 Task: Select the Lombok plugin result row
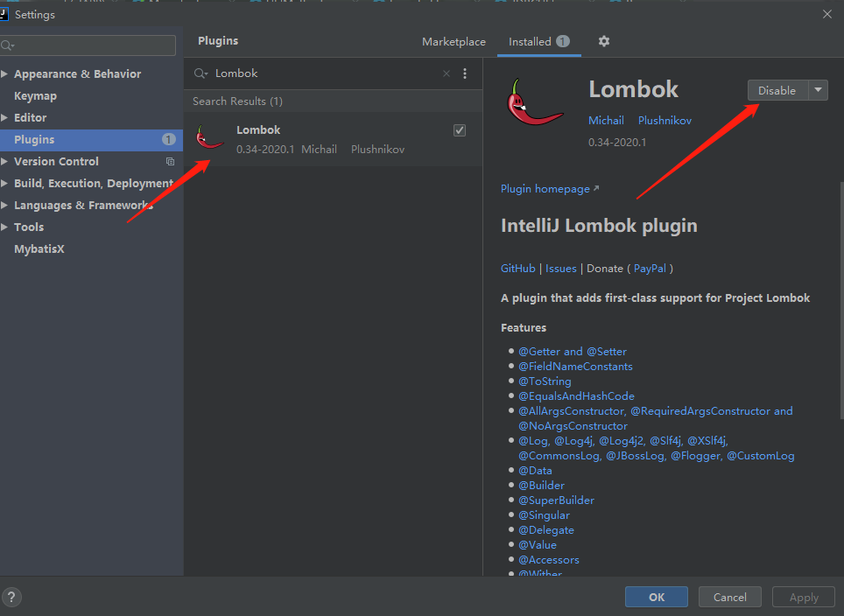(x=334, y=139)
